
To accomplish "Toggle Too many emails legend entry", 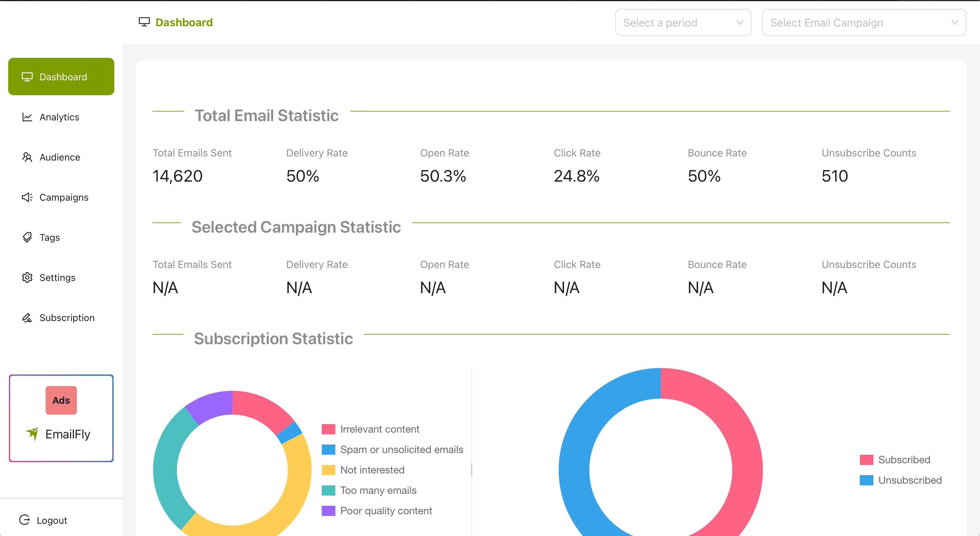I will [x=378, y=490].
